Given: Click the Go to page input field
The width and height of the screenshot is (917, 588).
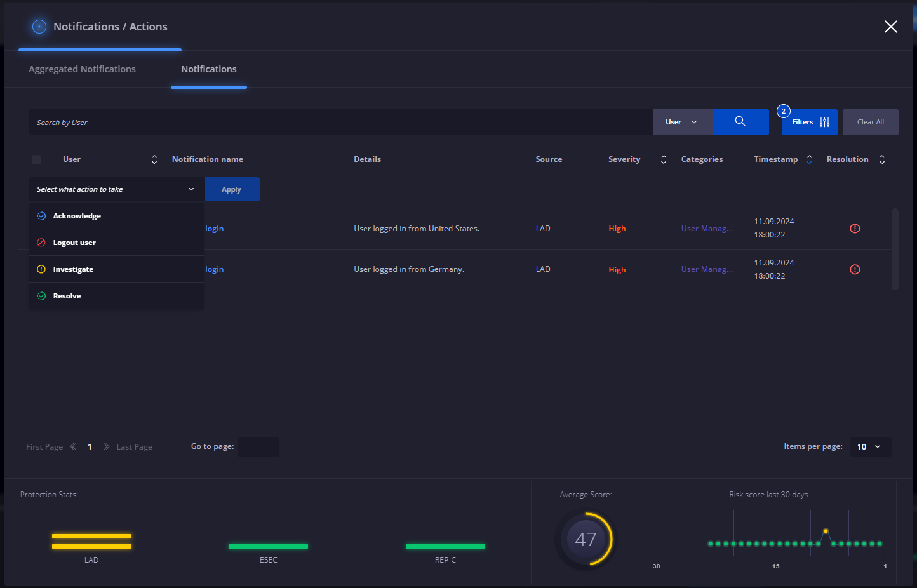Looking at the screenshot, I should tap(258, 446).
